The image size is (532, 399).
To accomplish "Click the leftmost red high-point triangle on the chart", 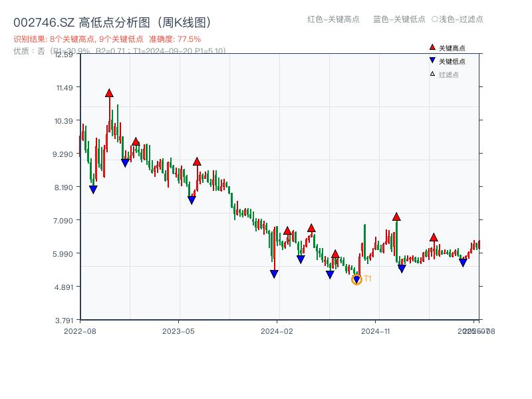I will (x=109, y=93).
